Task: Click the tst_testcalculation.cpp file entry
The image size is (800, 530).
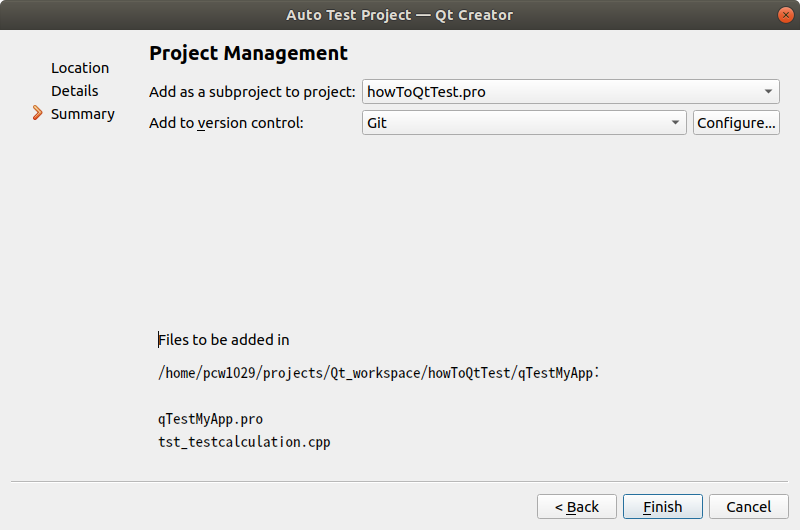Action: pyautogui.click(x=244, y=441)
